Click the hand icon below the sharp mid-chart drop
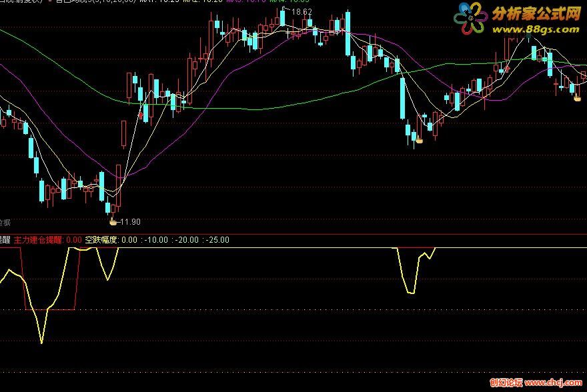This screenshot has height=392, width=587. 420,140
